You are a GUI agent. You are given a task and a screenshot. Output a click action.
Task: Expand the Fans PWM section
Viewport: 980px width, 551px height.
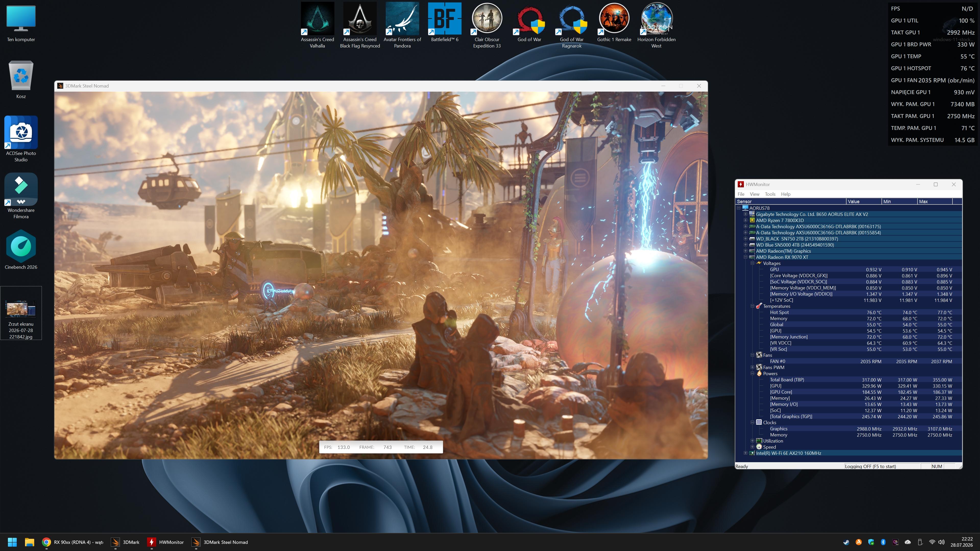click(x=752, y=367)
